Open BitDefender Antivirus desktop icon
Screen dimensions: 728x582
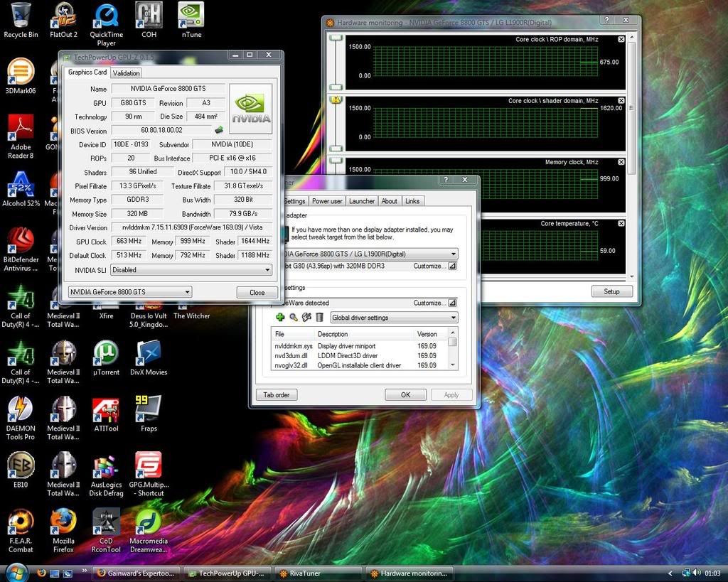[21, 249]
